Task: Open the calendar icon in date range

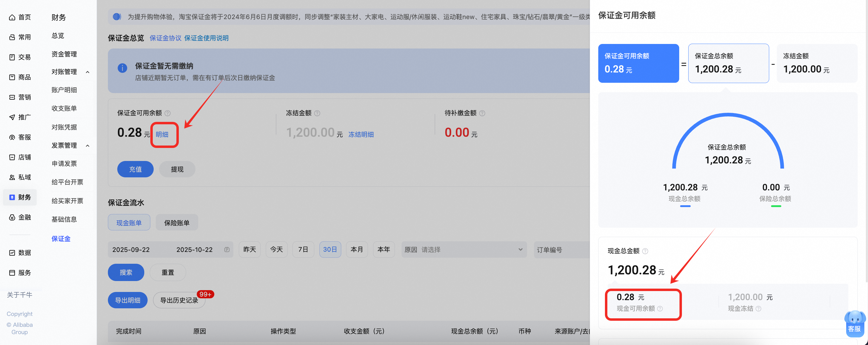Action: [227, 250]
